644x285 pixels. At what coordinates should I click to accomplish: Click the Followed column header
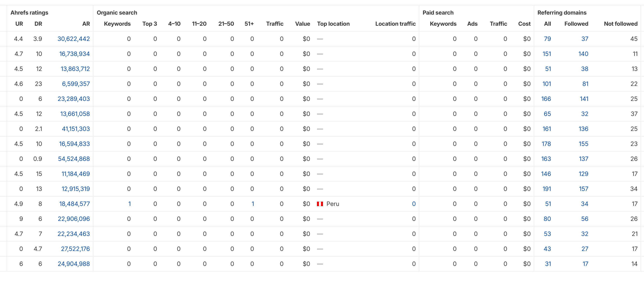576,24
